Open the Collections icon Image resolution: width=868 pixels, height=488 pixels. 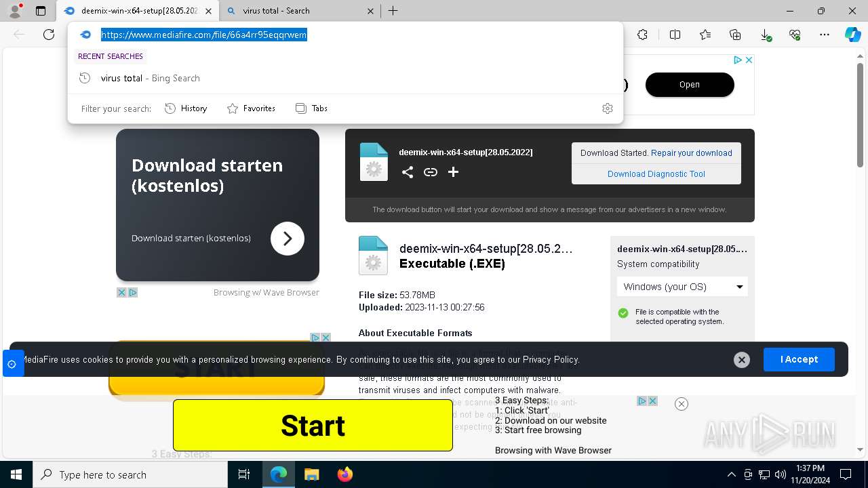click(735, 35)
